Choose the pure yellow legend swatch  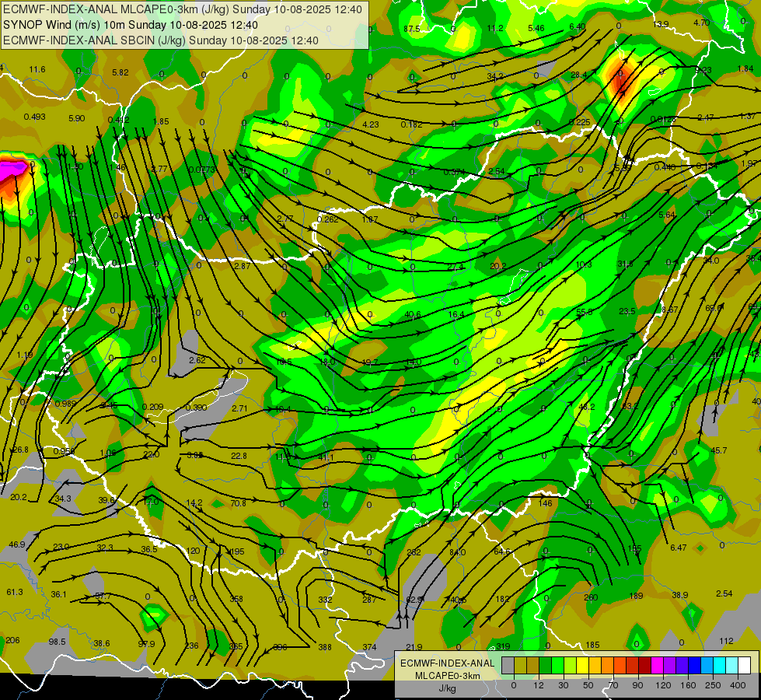tap(583, 665)
